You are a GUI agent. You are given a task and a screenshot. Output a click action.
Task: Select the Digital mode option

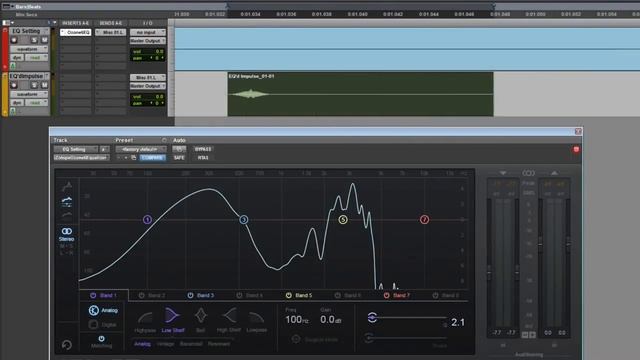click(103, 324)
